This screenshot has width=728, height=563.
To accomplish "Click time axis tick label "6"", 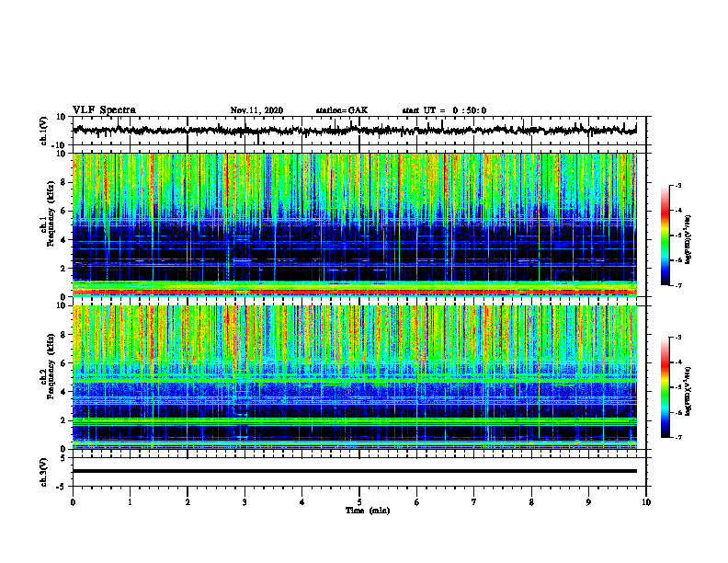I will [x=417, y=502].
